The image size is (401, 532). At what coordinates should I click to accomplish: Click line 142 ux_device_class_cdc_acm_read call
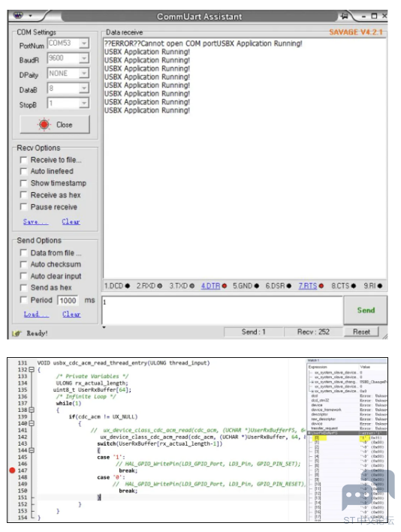pos(202,437)
